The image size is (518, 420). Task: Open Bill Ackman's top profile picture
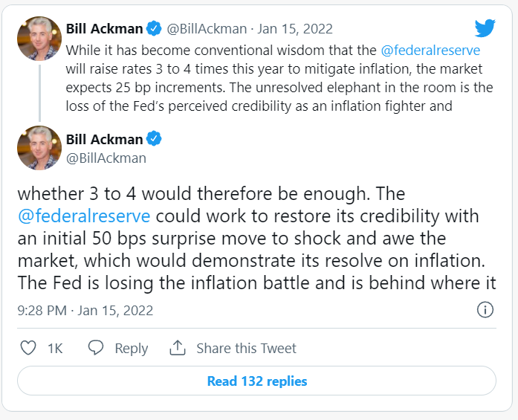(39, 38)
